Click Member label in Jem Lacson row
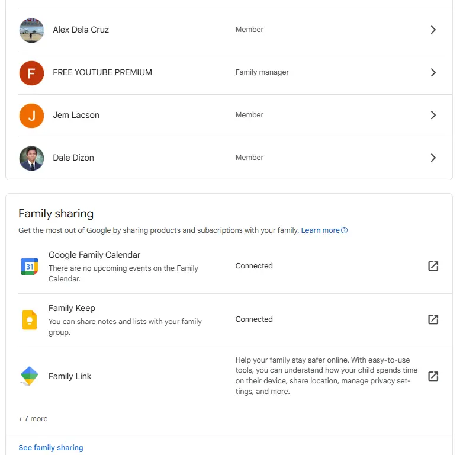Image resolution: width=476 pixels, height=455 pixels. [x=249, y=115]
